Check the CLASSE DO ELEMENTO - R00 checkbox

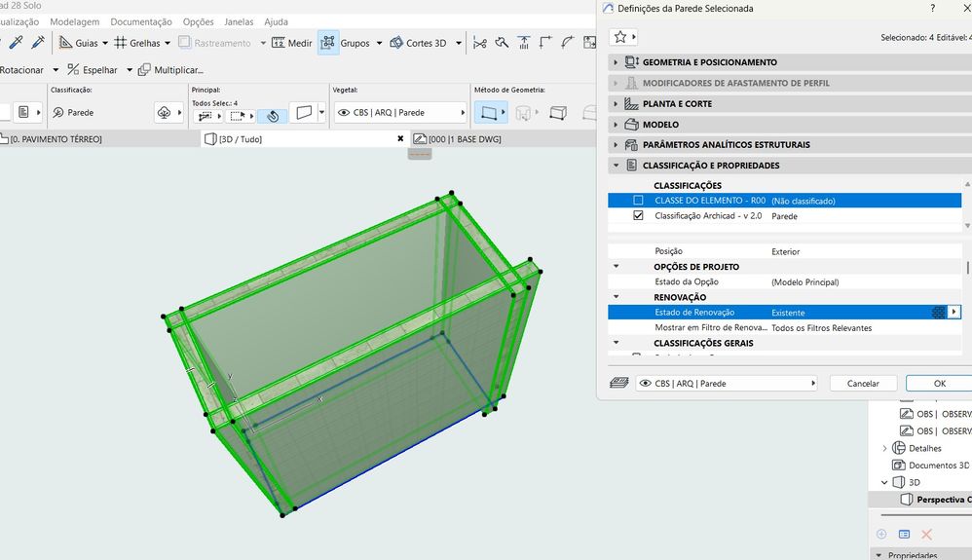click(638, 201)
